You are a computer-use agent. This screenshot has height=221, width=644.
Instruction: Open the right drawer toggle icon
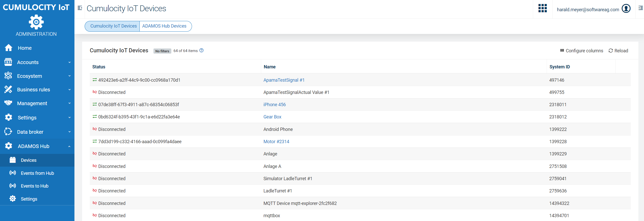(640, 8)
